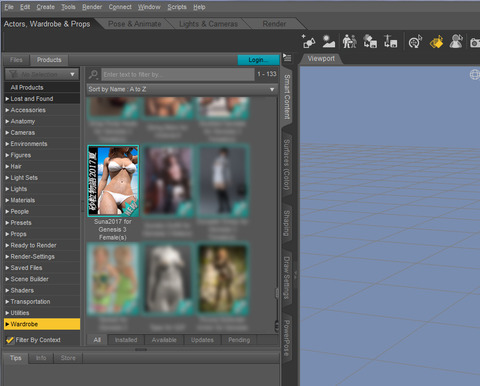Click the camera render icon

click(475, 42)
